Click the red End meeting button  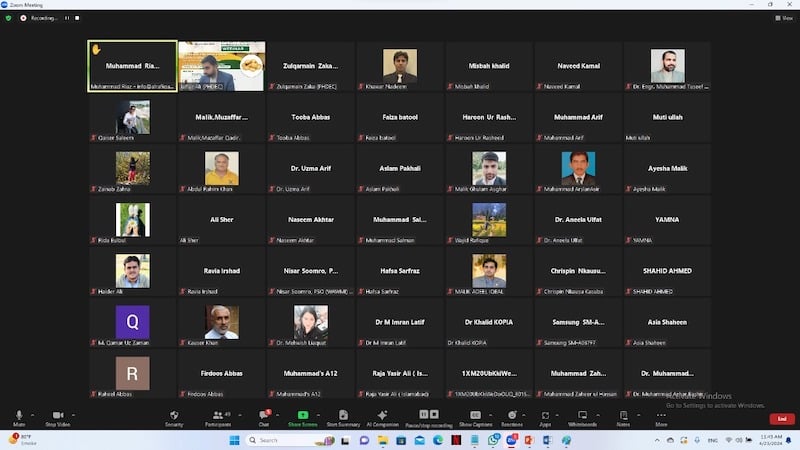(781, 418)
